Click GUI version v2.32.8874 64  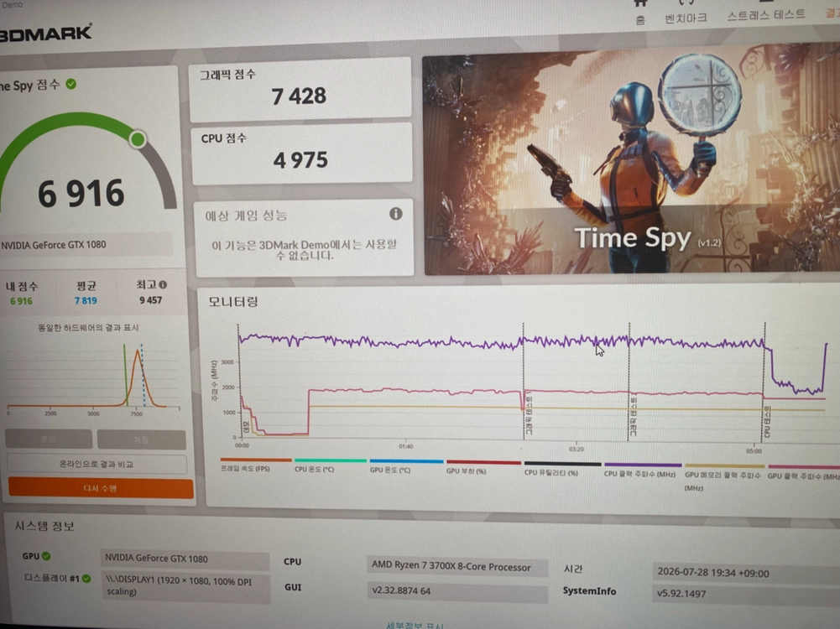click(457, 591)
